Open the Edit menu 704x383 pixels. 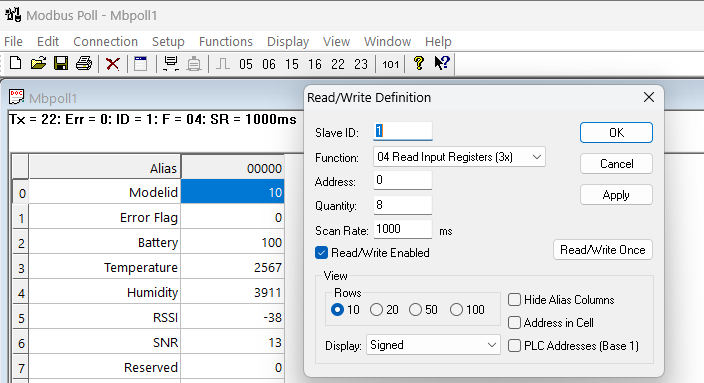click(48, 41)
